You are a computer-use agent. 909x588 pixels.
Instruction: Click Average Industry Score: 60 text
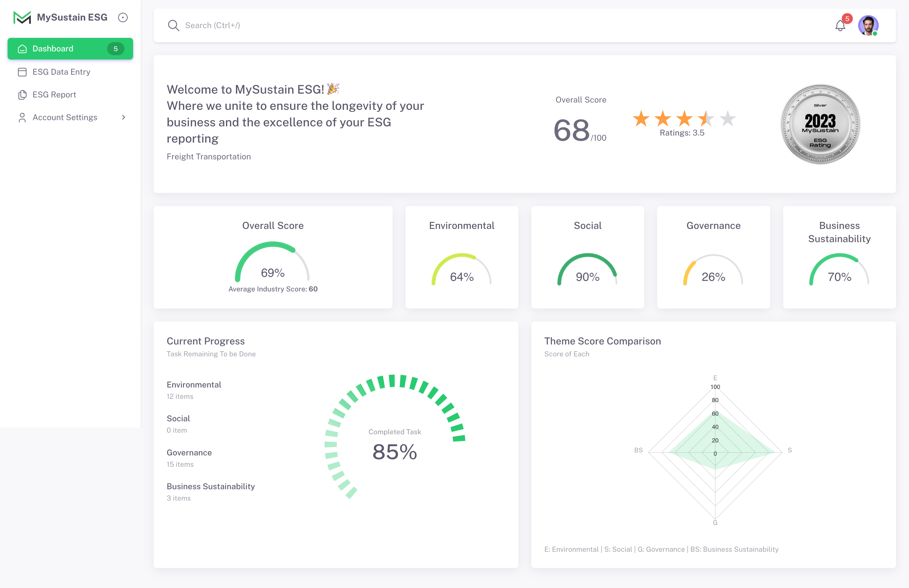click(273, 289)
